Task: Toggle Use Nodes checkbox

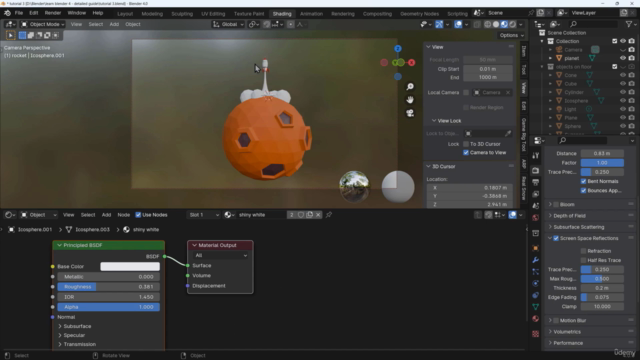Action: pyautogui.click(x=138, y=215)
